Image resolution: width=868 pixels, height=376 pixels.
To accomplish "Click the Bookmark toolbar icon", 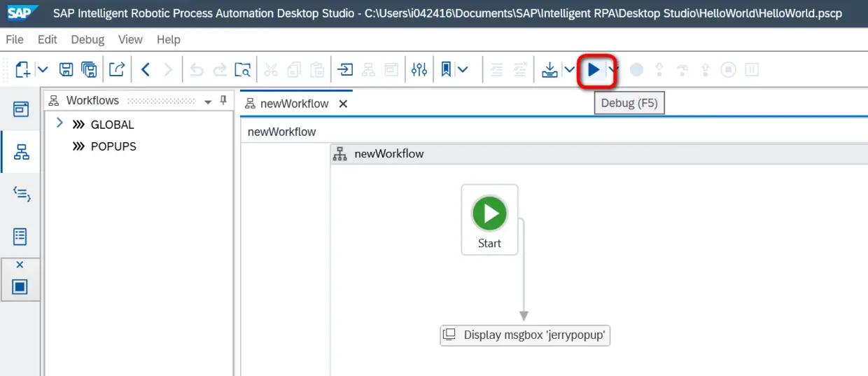I will [446, 69].
